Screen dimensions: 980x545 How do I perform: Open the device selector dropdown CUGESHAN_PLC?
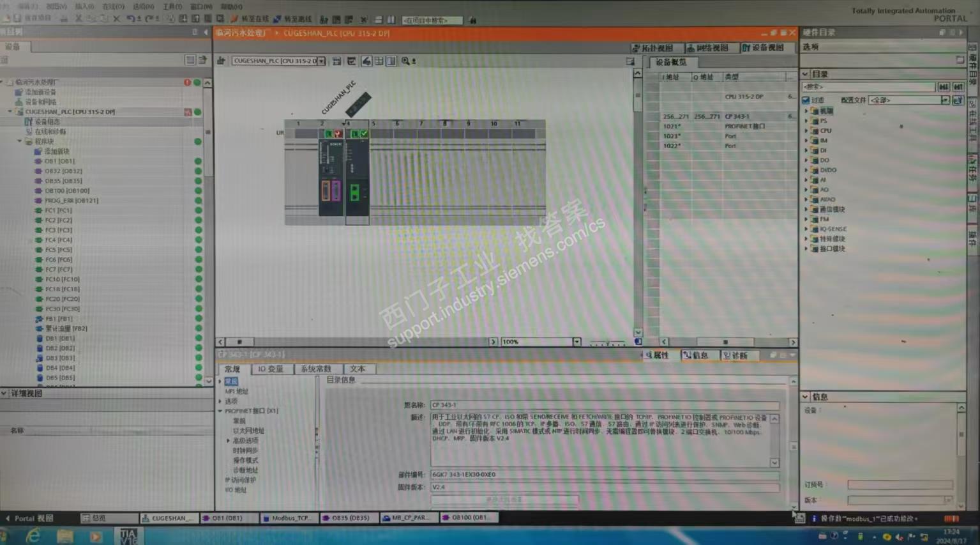click(321, 61)
